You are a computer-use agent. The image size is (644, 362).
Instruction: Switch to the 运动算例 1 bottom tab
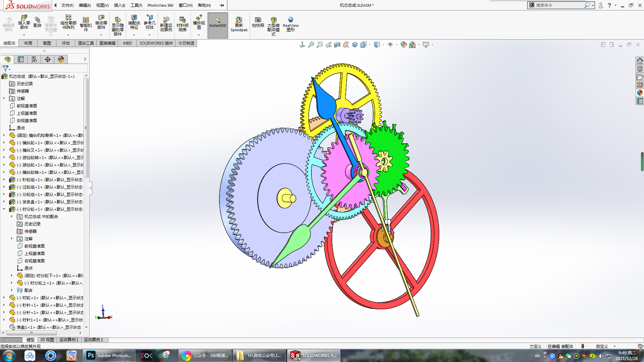coord(69,340)
